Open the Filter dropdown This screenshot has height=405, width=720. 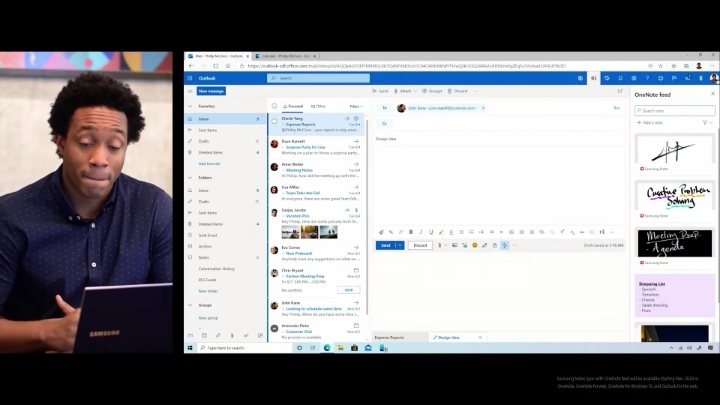356,107
